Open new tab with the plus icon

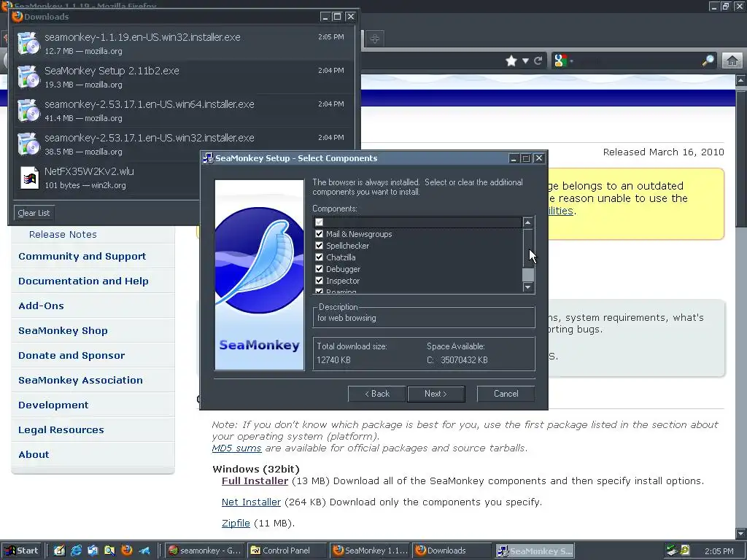pyautogui.click(x=375, y=39)
